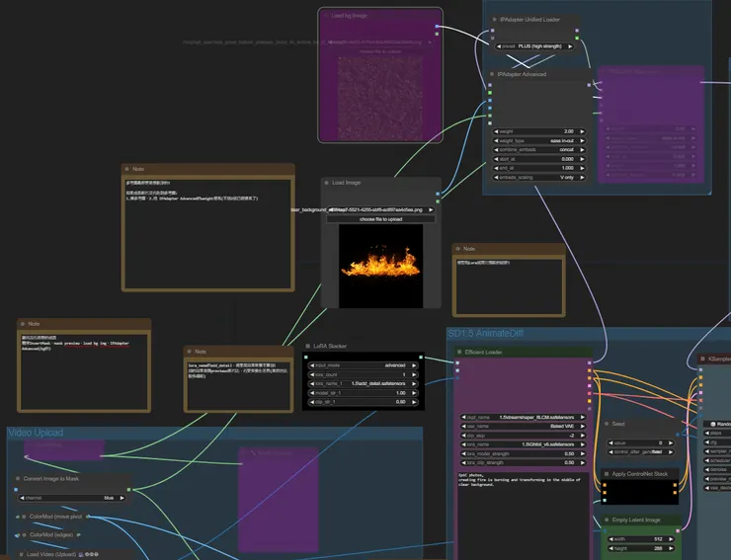This screenshot has width=731, height=560.
Task: Click the lora_model_strength 0.50 field
Action: coord(524,453)
